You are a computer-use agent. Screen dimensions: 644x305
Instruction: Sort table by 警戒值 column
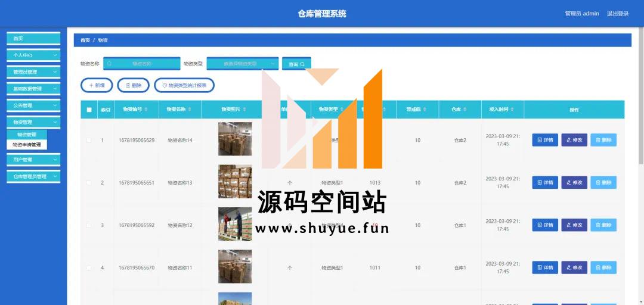coord(425,109)
